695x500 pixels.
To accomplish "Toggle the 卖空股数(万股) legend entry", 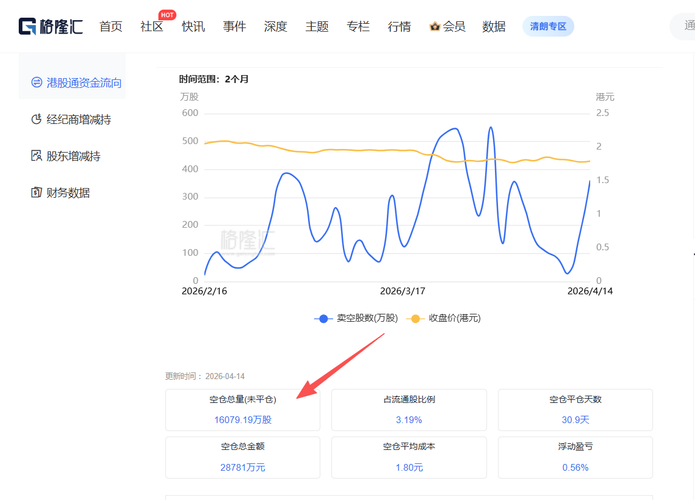I will coord(356,318).
